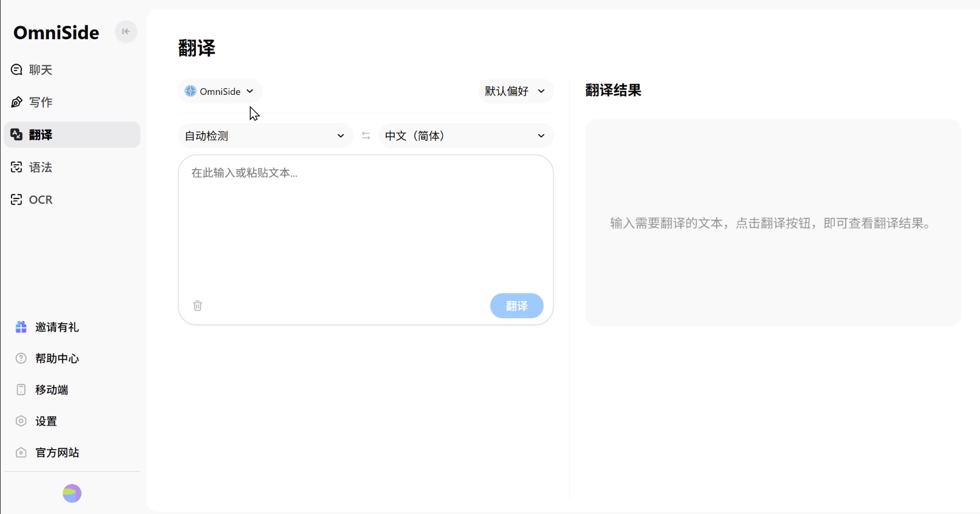This screenshot has width=980, height=514.
Task: Click the text input area
Action: pos(365,224)
